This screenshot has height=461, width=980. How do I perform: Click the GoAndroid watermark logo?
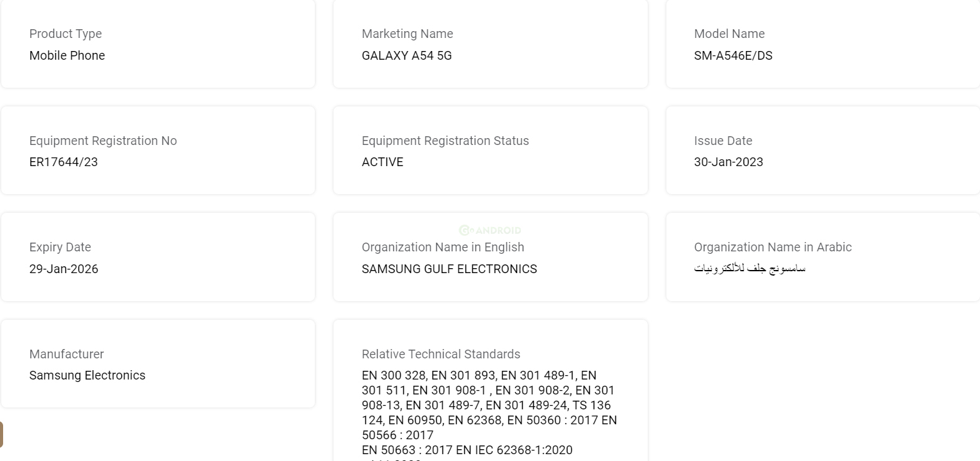click(490, 230)
